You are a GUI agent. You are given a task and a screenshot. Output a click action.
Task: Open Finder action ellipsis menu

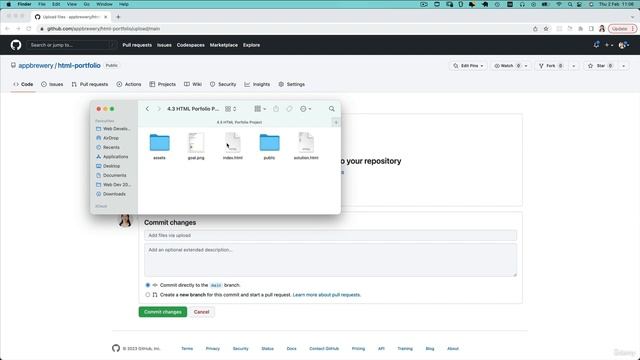click(305, 109)
